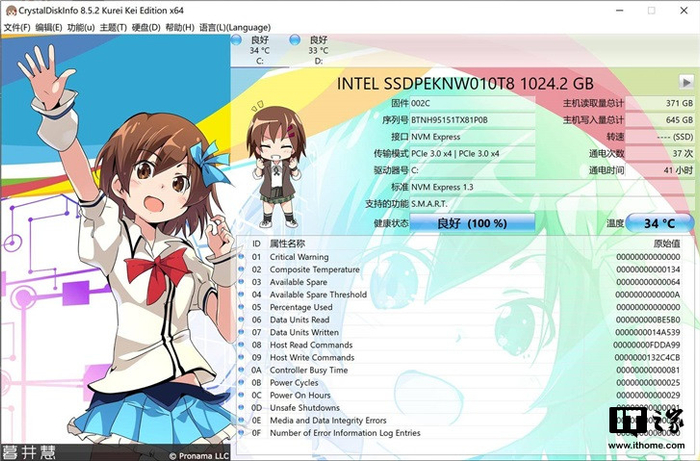This screenshot has height=461, width=700.
Task: Click the chibi Kurei Kei character image
Action: [276, 165]
